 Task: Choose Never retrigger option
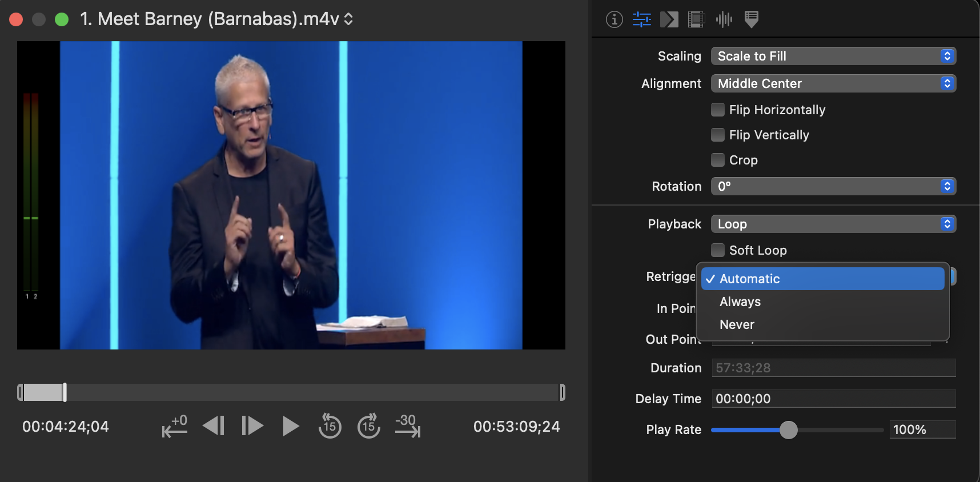[x=822, y=324]
